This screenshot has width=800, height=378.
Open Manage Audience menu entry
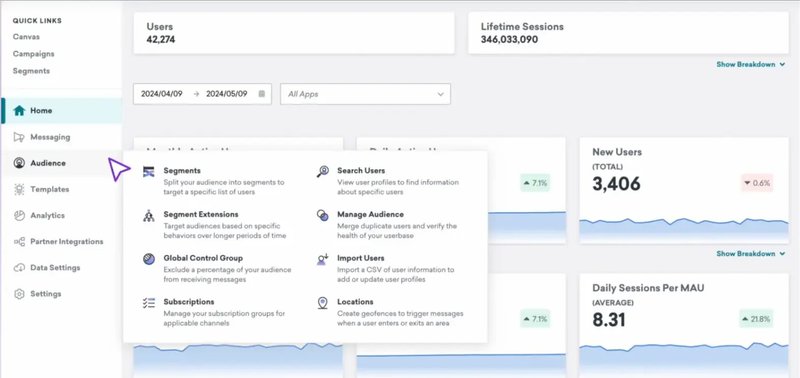[370, 214]
